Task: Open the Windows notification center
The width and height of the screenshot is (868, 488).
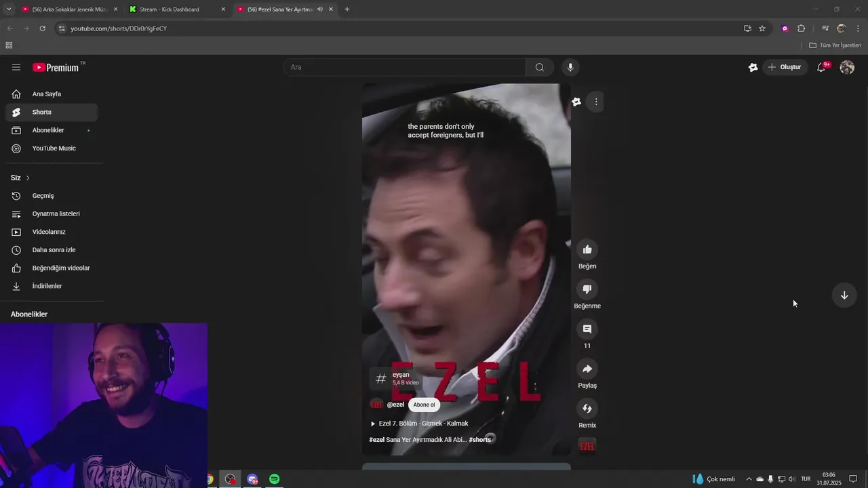Action: (853, 479)
